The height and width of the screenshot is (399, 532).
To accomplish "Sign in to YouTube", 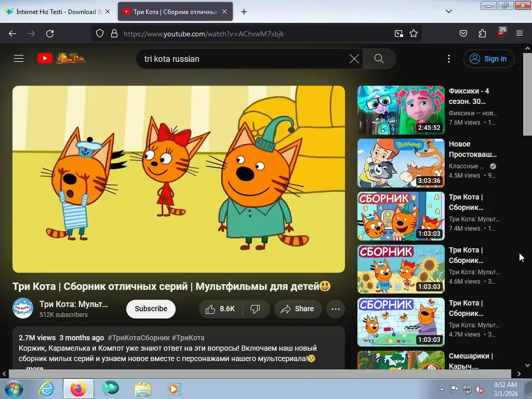I will [488, 59].
